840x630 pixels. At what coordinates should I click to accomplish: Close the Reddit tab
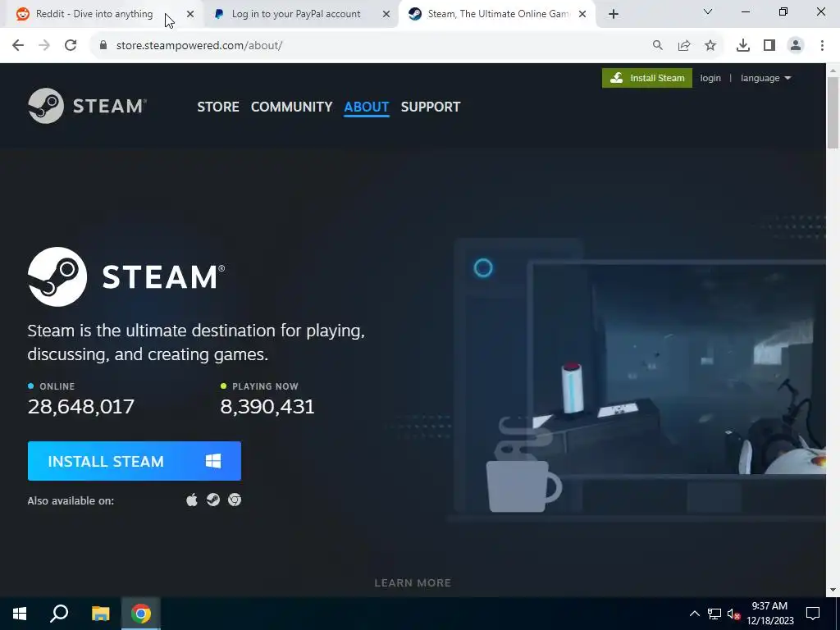(x=190, y=15)
